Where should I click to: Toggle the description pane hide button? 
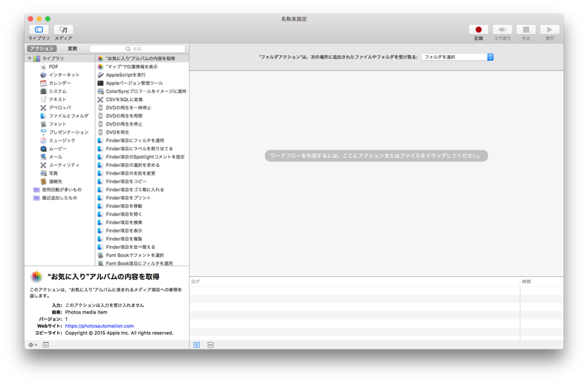46,344
